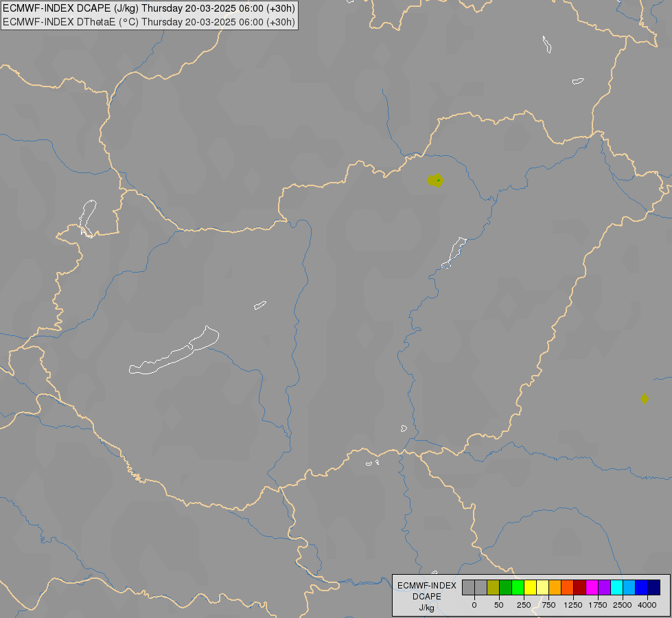Click the large Lake Balaton outline
Screen dimensions: 672x618
pyautogui.click(x=174, y=350)
